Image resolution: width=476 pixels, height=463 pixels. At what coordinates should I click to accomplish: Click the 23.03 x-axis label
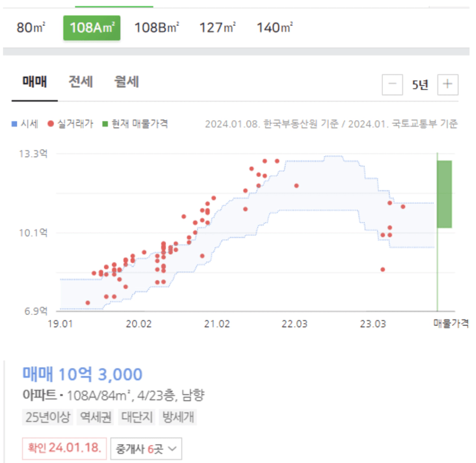pos(373,324)
